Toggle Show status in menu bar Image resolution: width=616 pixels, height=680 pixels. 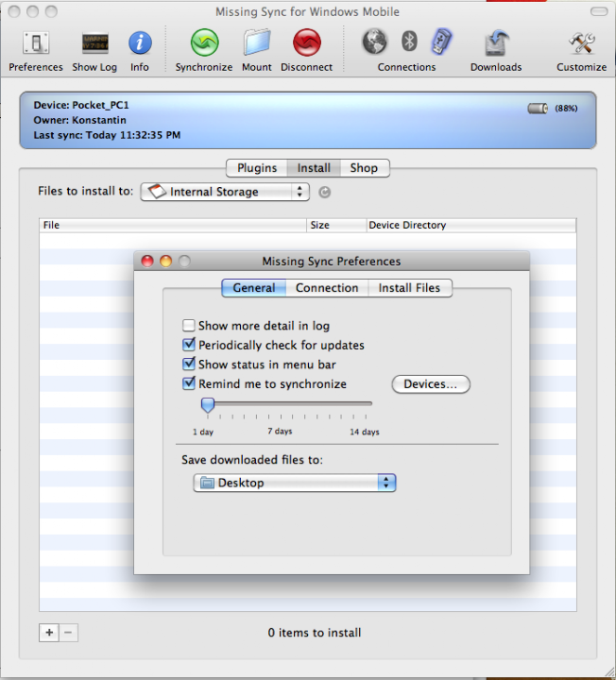point(189,364)
